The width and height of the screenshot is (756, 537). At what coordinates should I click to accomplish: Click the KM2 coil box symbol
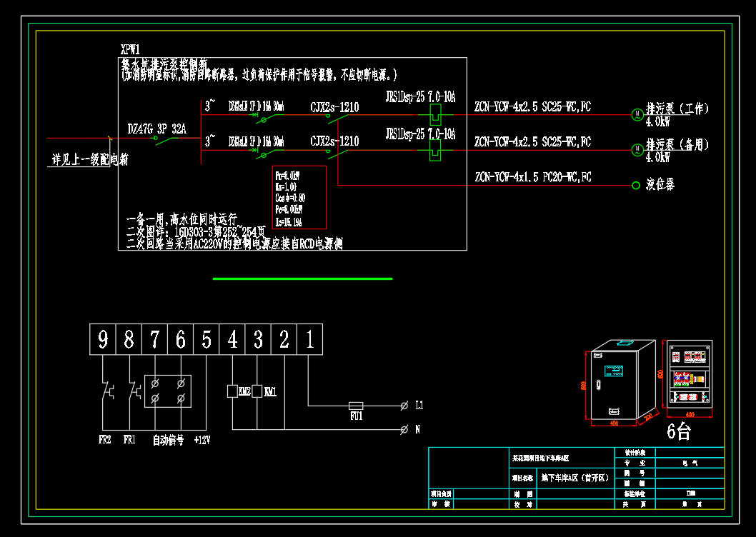(232, 391)
